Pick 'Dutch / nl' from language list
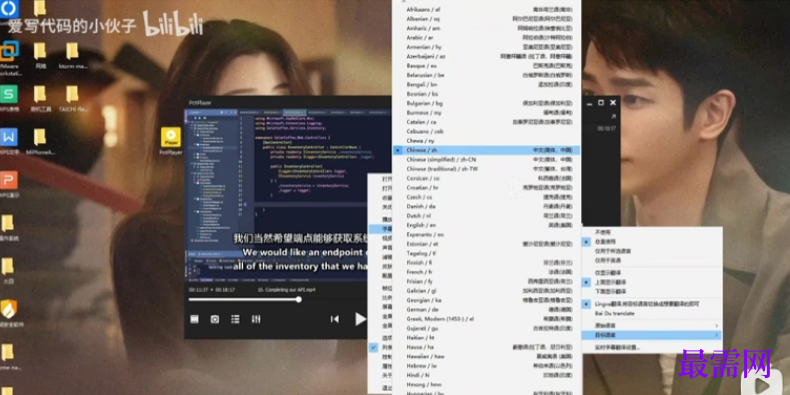The width and height of the screenshot is (790, 395). tap(487, 216)
